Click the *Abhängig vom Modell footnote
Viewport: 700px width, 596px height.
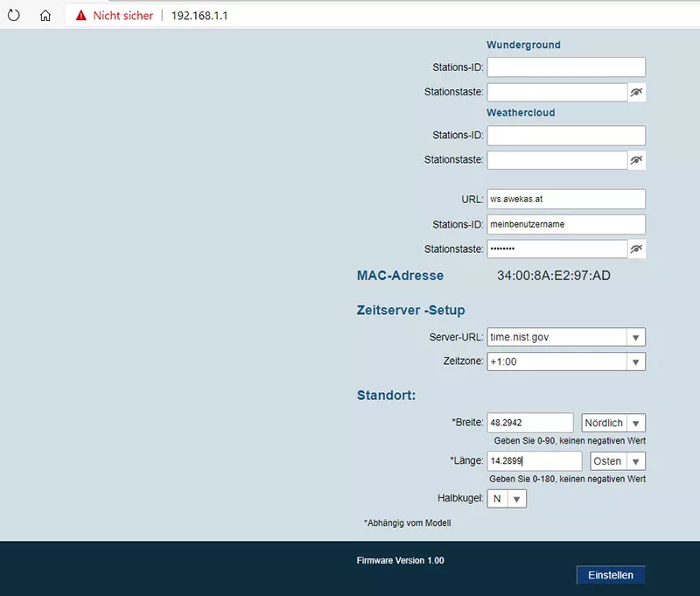[407, 522]
